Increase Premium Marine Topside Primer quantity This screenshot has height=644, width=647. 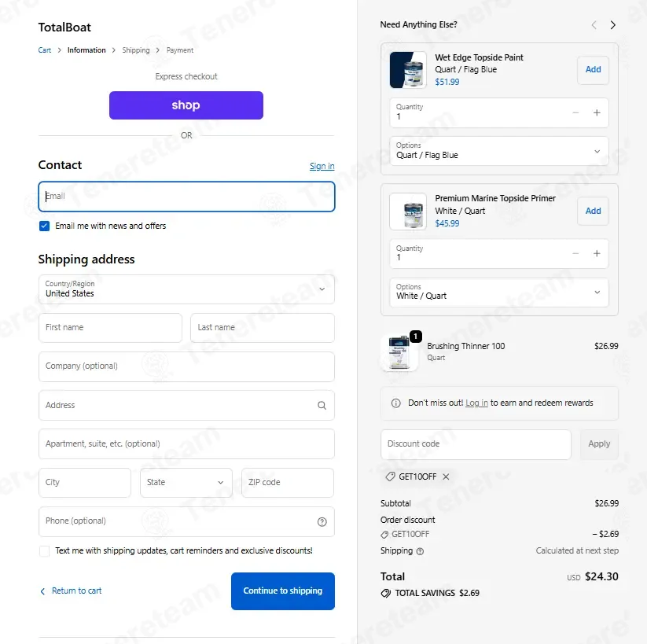pyautogui.click(x=597, y=253)
